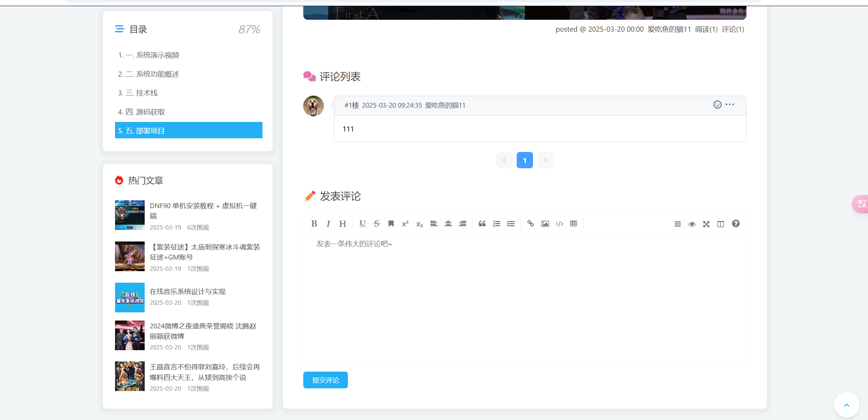Toggle preview with the eye icon
The image size is (868, 420).
tap(692, 224)
